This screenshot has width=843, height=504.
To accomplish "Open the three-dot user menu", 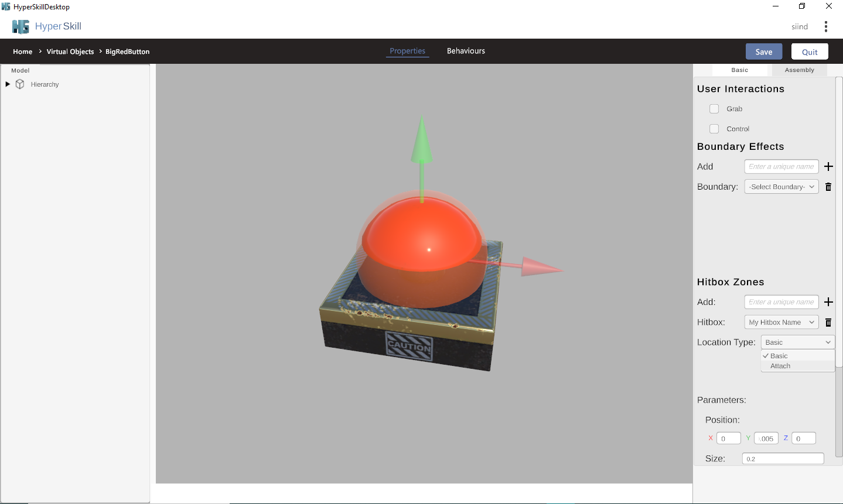I will (x=825, y=26).
